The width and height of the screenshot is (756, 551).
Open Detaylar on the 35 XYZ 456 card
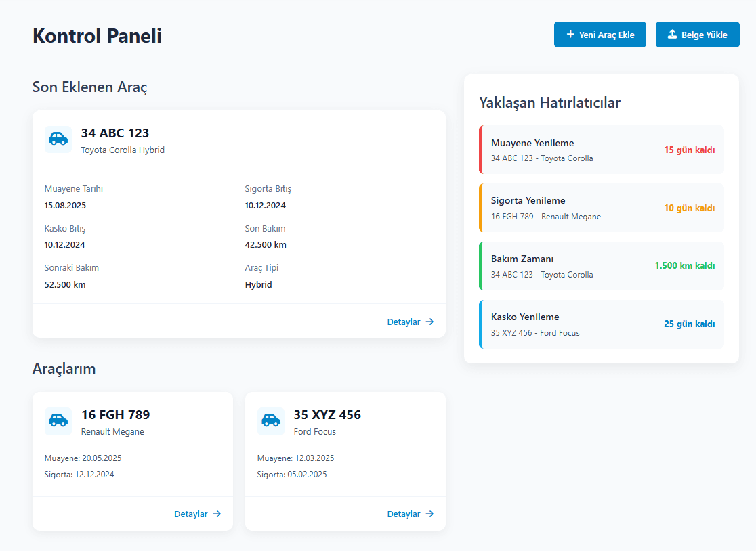coord(404,514)
